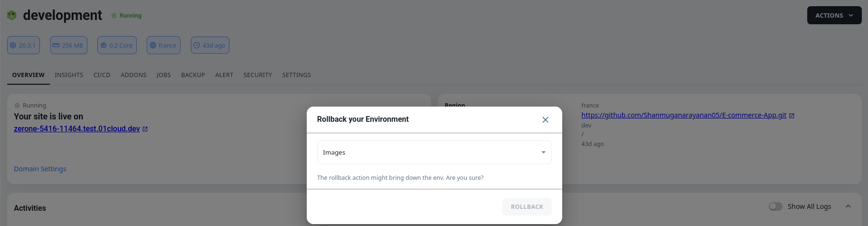The height and width of the screenshot is (226, 868).
Task: Toggle Show All Logs switch
Action: (775, 206)
